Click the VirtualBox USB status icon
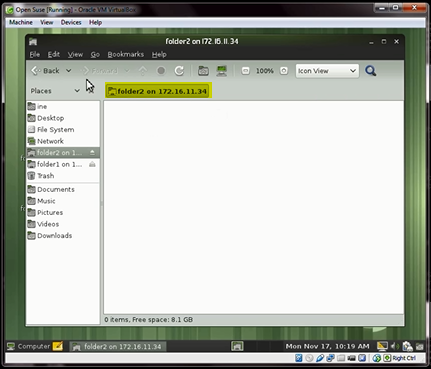Image resolution: width=431 pixels, height=369 pixels. coord(320,358)
